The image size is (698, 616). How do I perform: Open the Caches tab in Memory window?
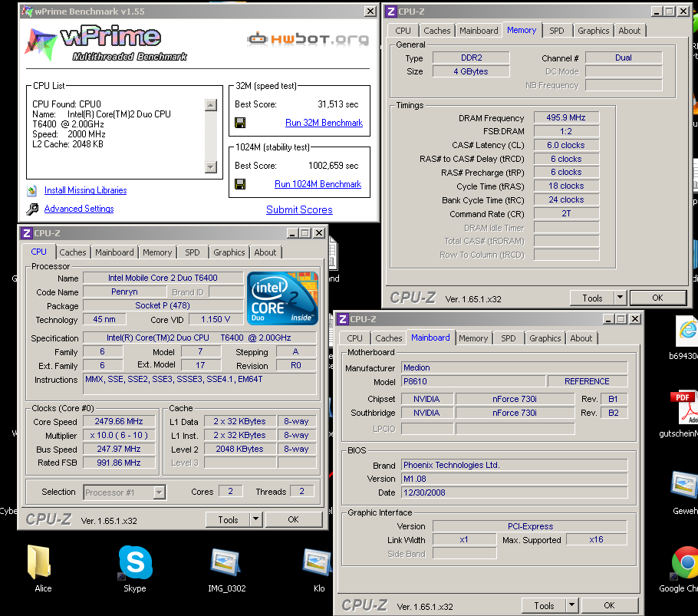[436, 31]
